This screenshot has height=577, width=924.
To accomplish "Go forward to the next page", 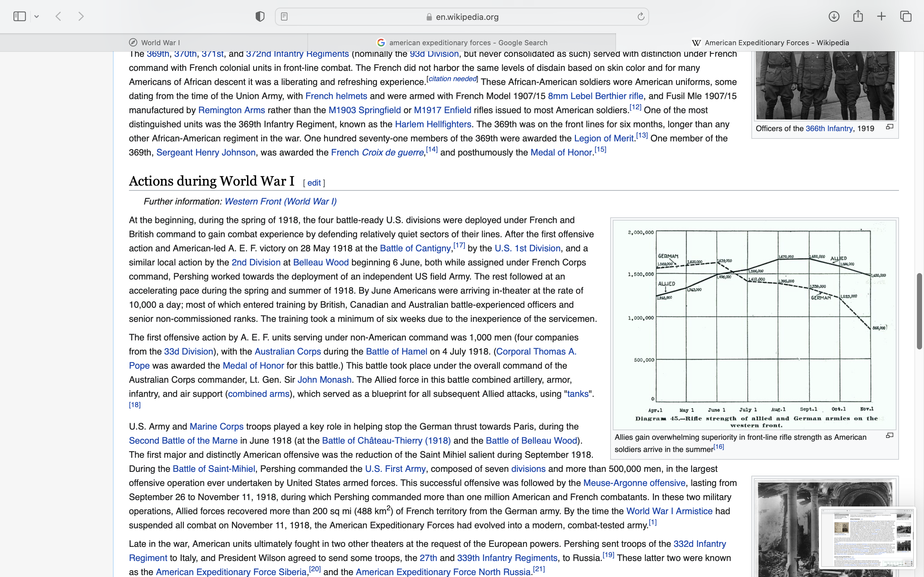I will point(81,16).
